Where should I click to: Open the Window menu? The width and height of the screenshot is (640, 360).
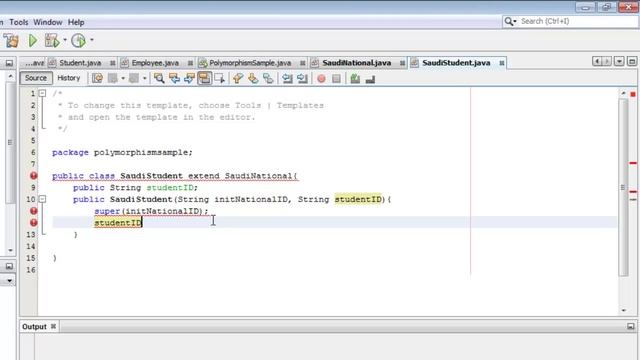pos(48,22)
